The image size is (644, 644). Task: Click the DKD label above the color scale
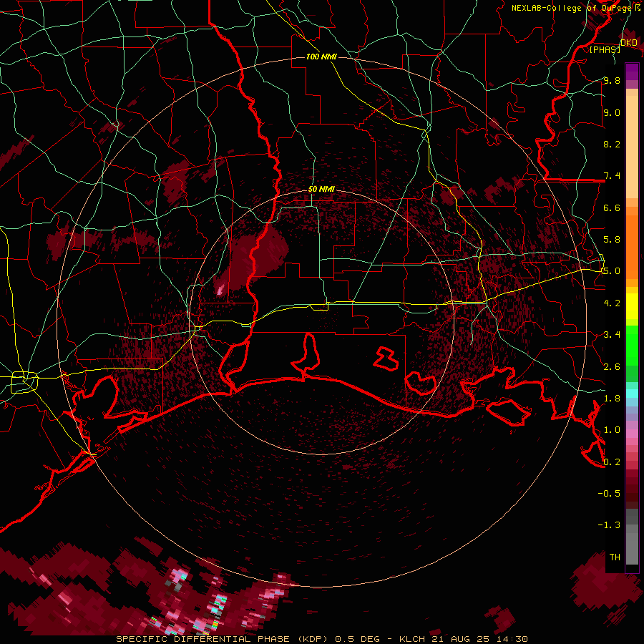tap(629, 43)
